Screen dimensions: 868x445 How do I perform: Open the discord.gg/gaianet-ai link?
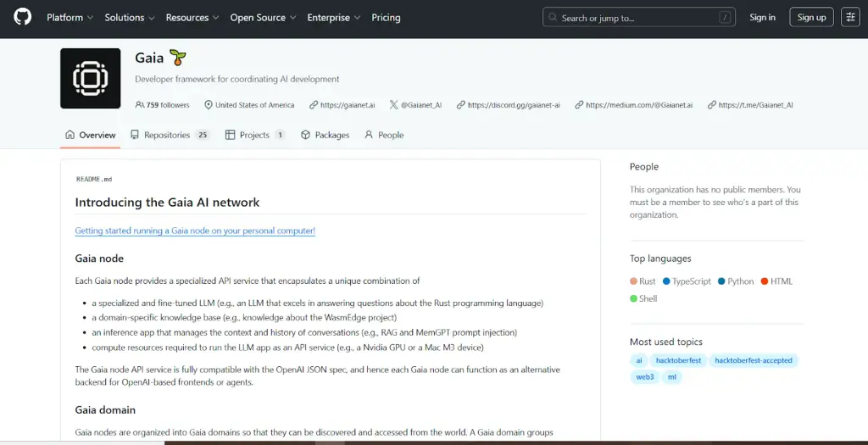pyautogui.click(x=514, y=105)
